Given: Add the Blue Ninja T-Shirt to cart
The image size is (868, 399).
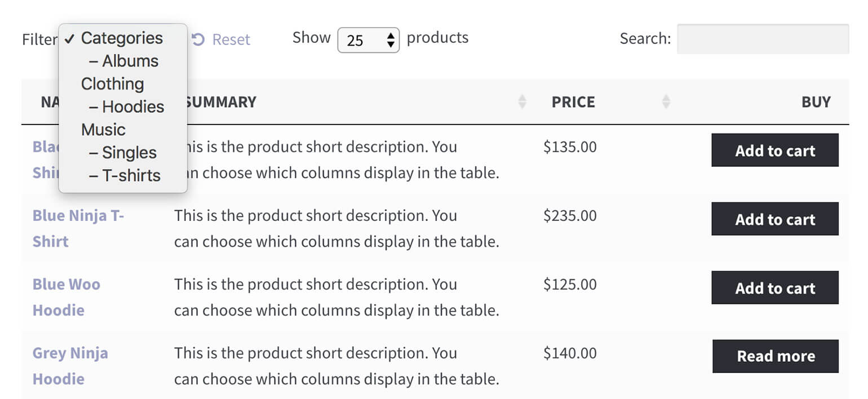Looking at the screenshot, I should [x=775, y=219].
